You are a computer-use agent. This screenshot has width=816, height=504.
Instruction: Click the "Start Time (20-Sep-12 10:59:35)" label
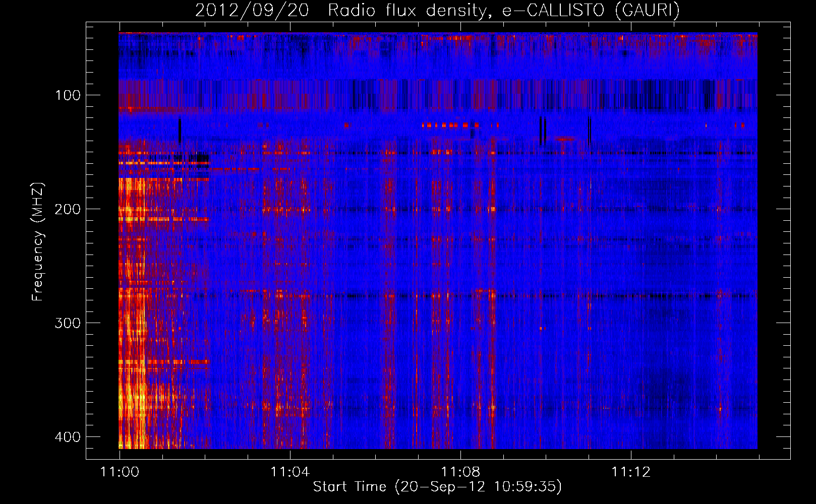click(437, 487)
